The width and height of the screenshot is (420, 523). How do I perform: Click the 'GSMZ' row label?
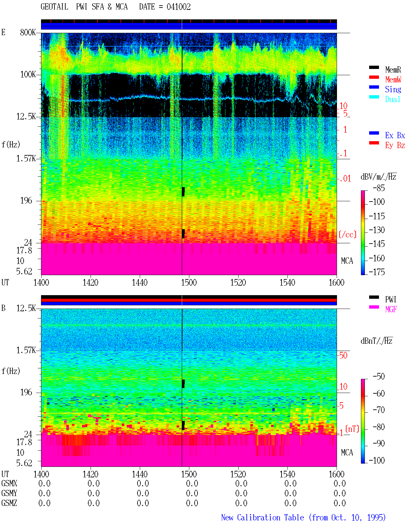coord(9,503)
